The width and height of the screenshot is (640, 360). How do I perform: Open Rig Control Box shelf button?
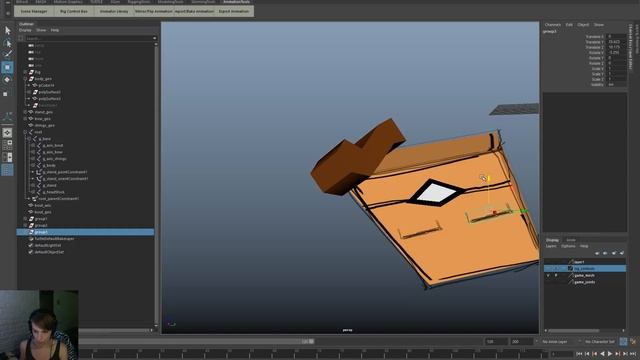tap(74, 11)
